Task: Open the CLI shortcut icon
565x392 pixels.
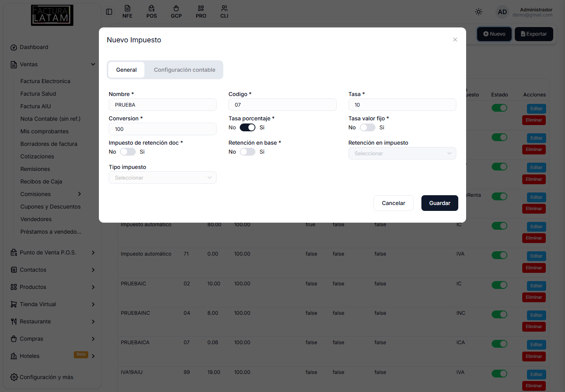Action: pyautogui.click(x=224, y=12)
